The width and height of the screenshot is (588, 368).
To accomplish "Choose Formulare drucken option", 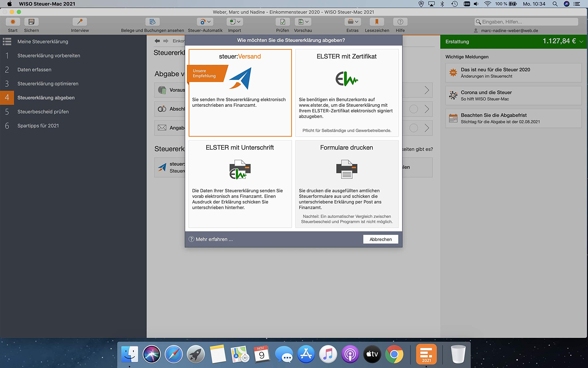I will pyautogui.click(x=347, y=184).
